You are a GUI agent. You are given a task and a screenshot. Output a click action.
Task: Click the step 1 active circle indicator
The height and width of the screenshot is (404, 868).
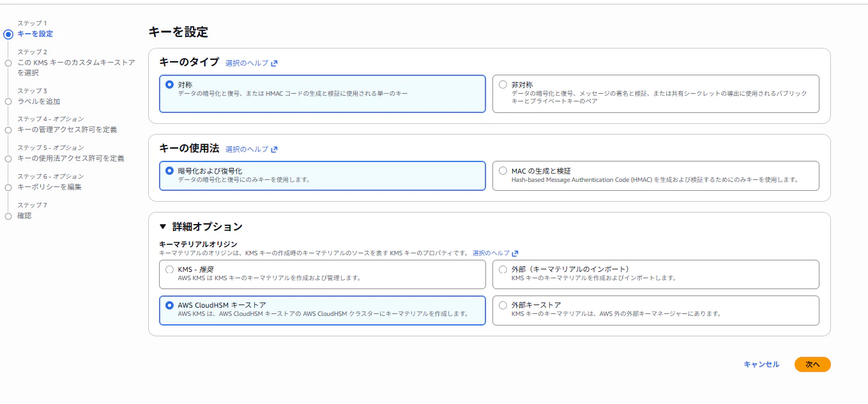[x=8, y=34]
